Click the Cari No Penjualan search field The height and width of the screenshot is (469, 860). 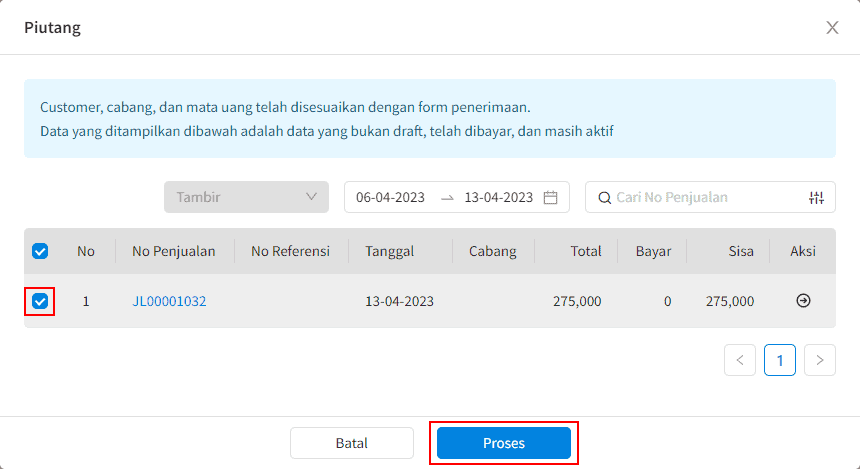coord(710,197)
